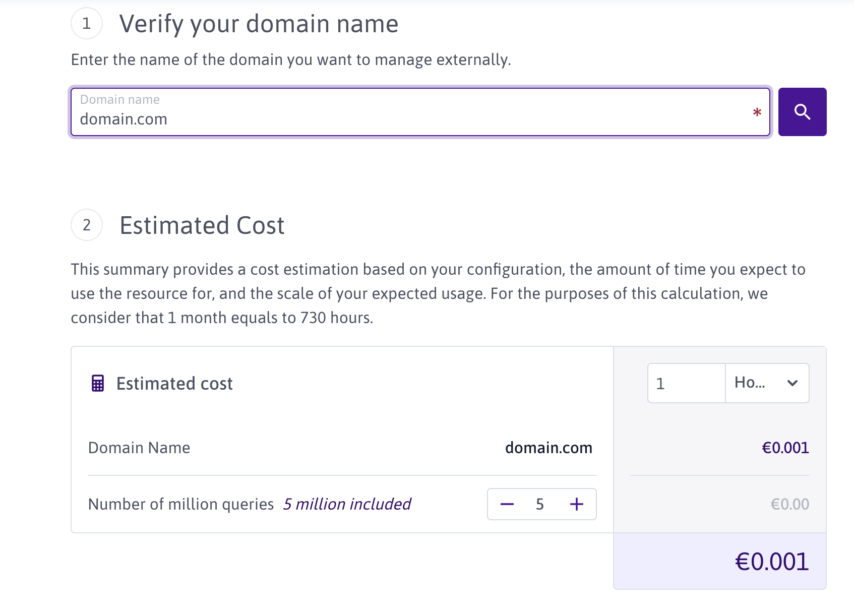Click the calculator icon beside Estimated cost

(98, 383)
